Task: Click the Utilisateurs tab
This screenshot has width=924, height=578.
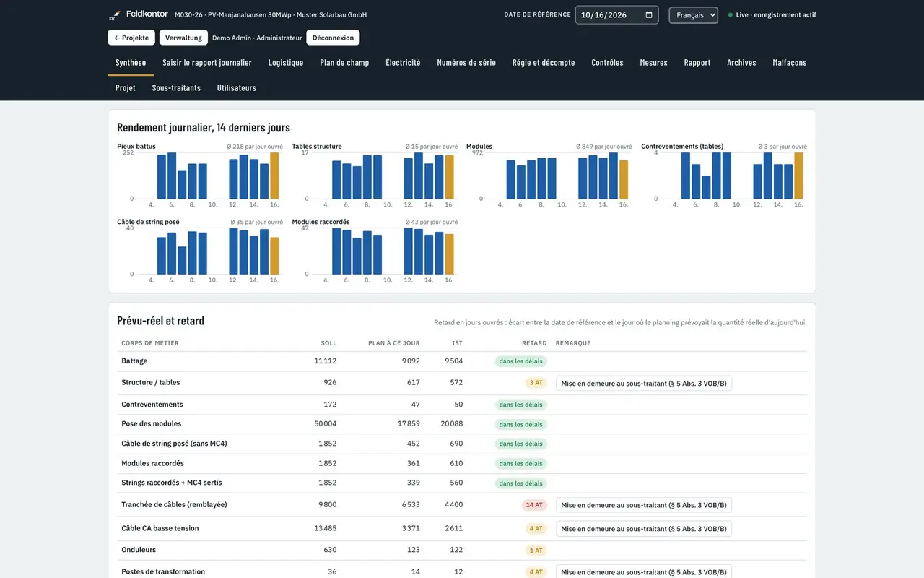Action: click(x=237, y=88)
